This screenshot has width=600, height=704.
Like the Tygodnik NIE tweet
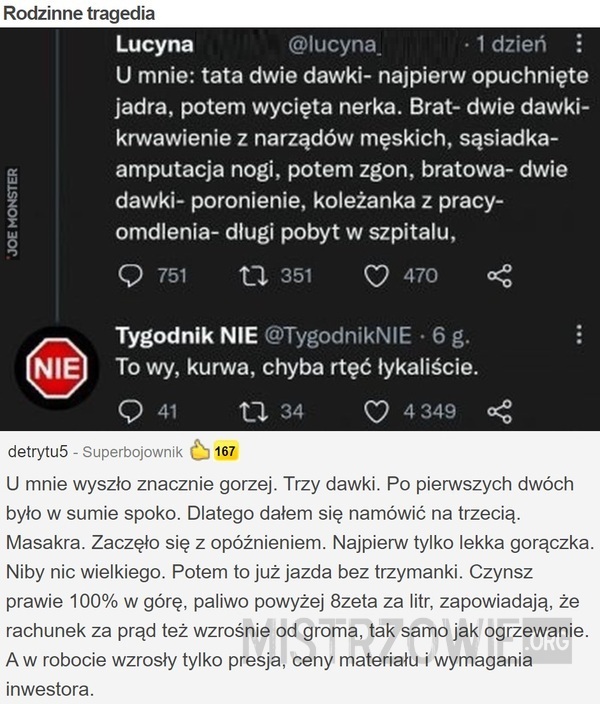click(x=376, y=410)
